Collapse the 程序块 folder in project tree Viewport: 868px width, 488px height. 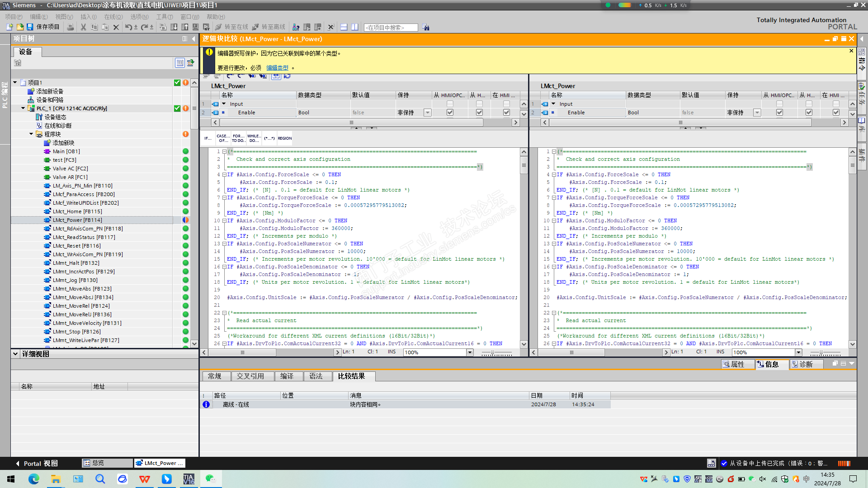coord(31,134)
